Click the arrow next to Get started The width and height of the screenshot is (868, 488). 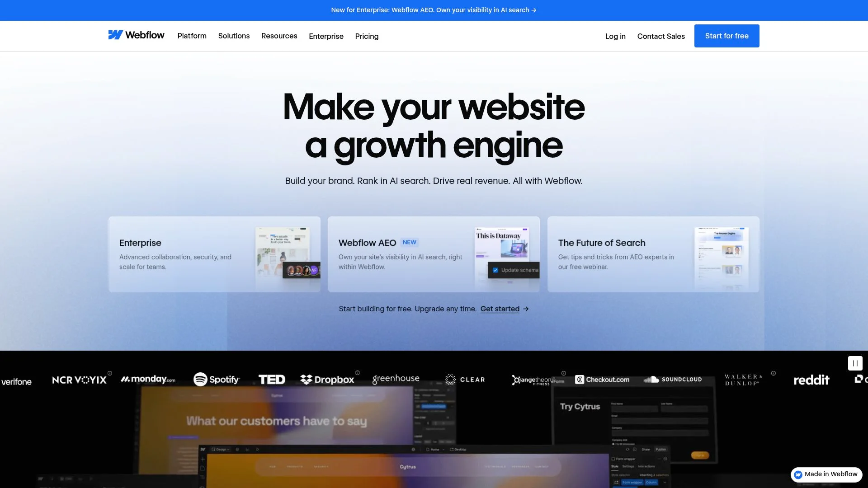click(x=526, y=309)
